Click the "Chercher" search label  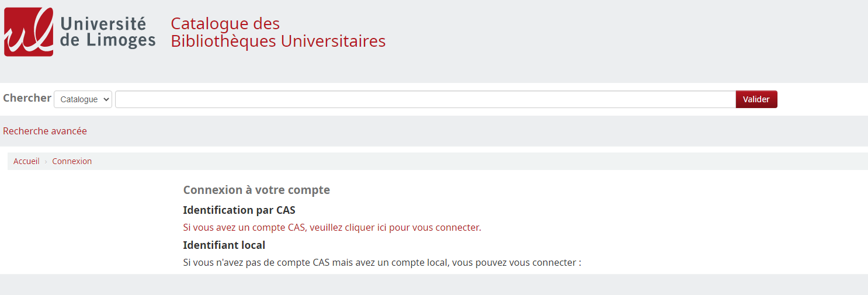pyautogui.click(x=27, y=98)
